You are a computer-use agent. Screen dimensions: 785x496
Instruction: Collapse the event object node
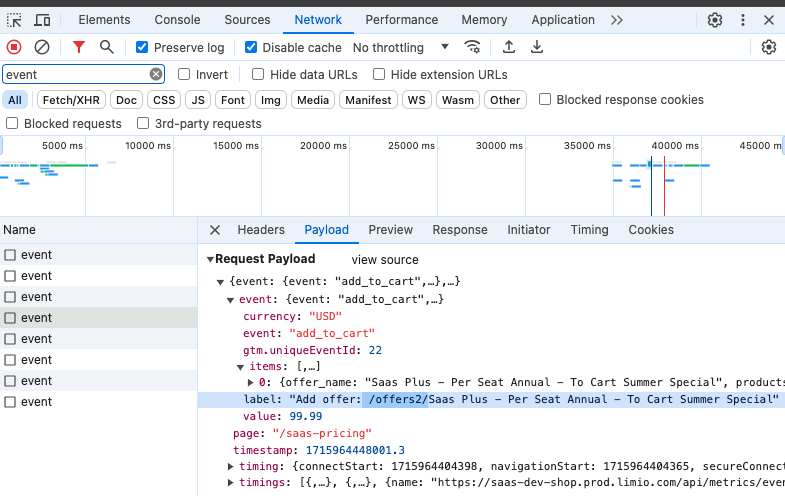tap(230, 300)
